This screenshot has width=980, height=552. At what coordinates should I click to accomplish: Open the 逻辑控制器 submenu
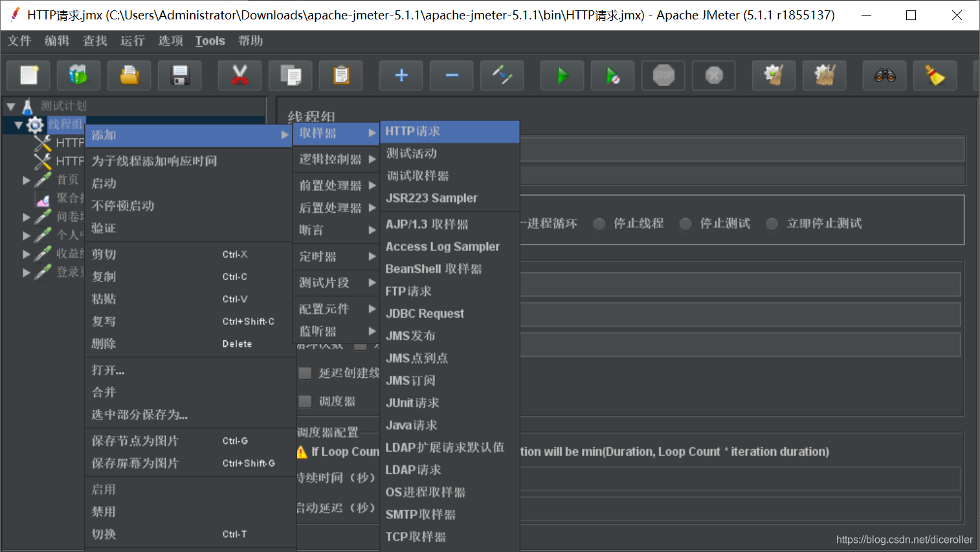(337, 159)
